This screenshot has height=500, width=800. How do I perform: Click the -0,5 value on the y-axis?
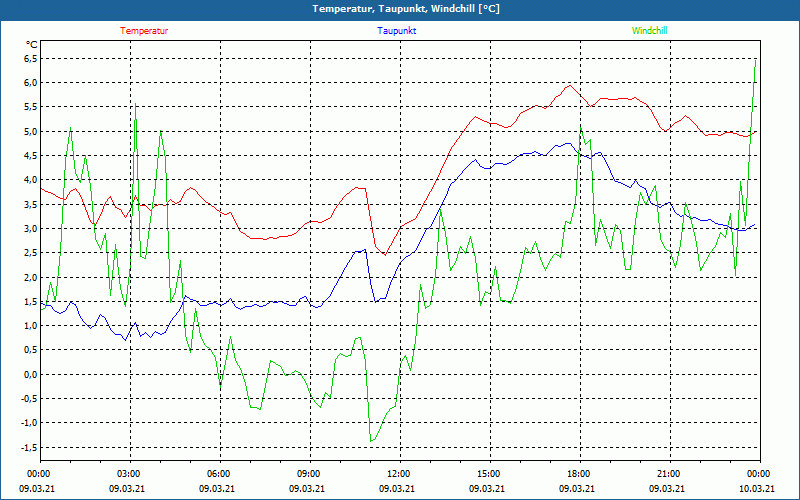pyautogui.click(x=29, y=399)
